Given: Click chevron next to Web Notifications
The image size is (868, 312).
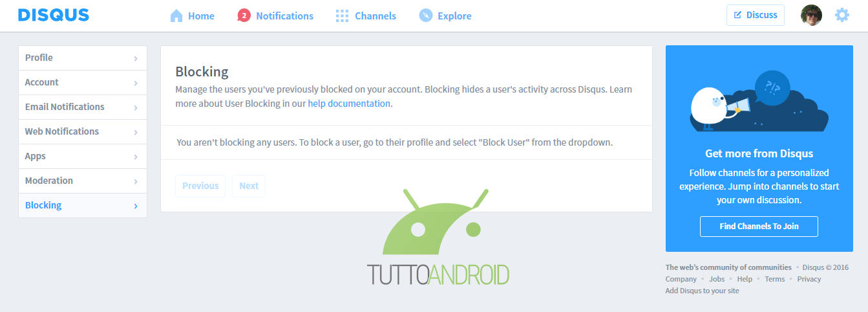Looking at the screenshot, I should (x=136, y=133).
